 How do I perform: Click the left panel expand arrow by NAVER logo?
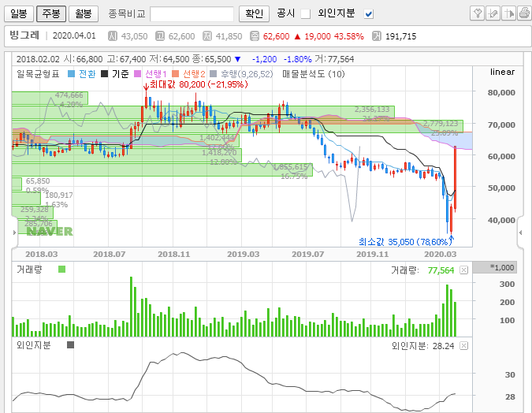click(14, 233)
